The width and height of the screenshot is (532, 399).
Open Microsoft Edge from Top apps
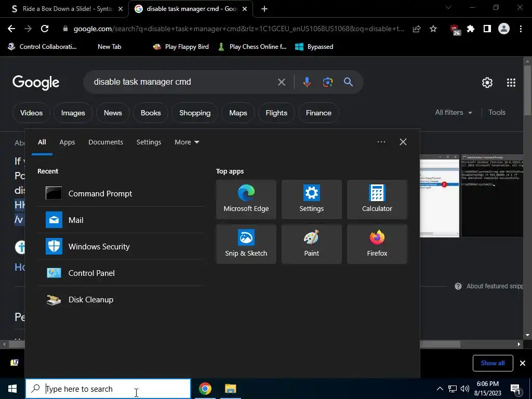(246, 199)
